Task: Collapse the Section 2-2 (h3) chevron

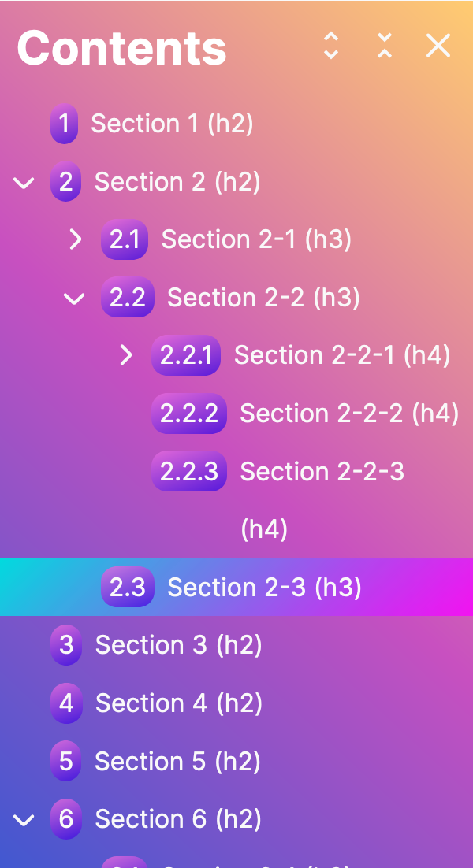Action: [75, 299]
